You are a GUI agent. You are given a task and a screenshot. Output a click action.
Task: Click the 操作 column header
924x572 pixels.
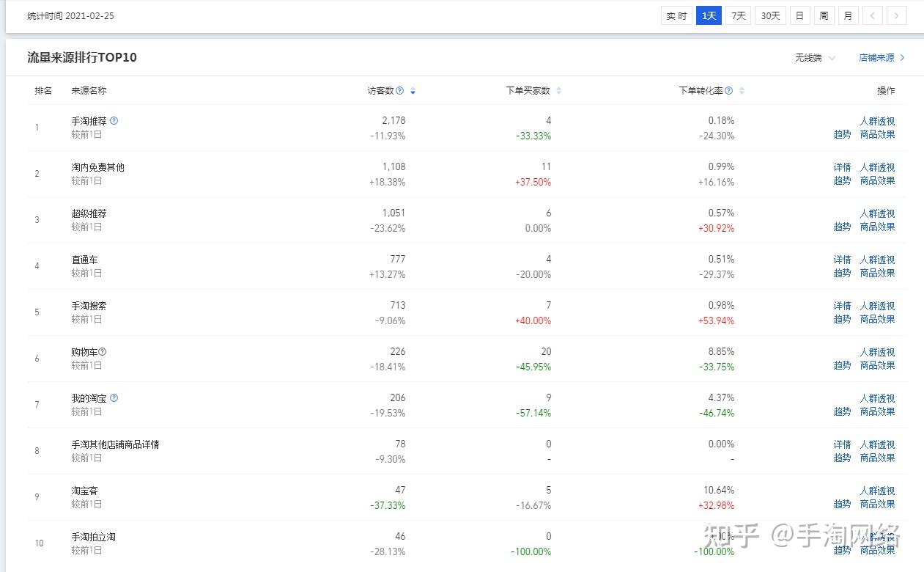(x=886, y=91)
